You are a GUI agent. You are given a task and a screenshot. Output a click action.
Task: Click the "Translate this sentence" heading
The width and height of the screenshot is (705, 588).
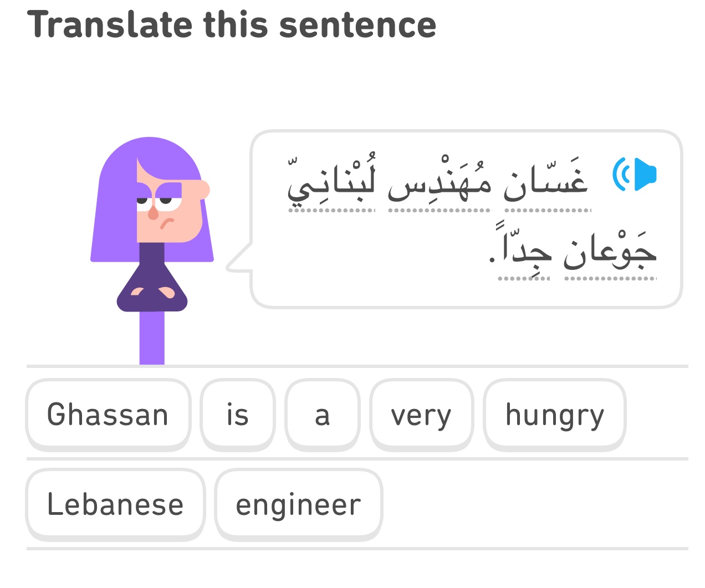pyautogui.click(x=232, y=25)
